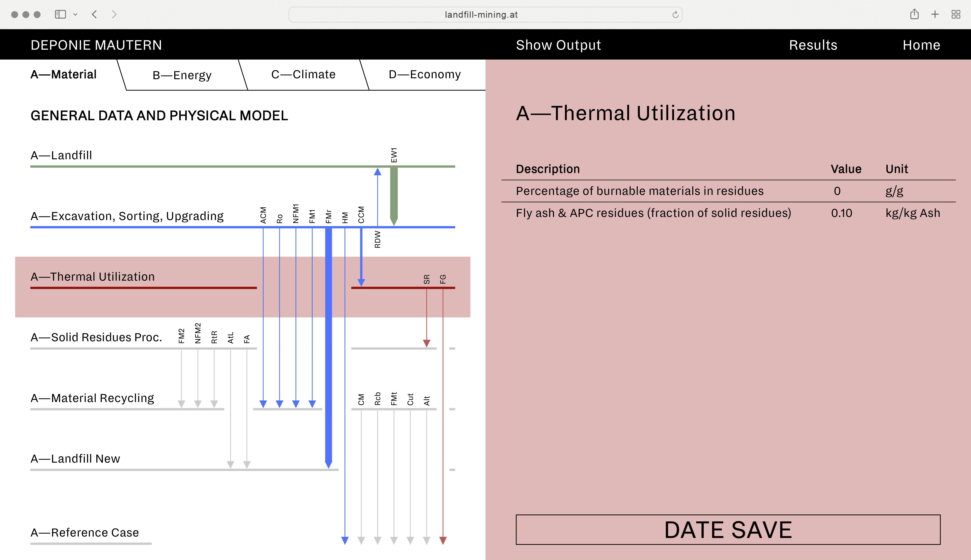Screen dimensions: 971x560
Task: Click the Fly ash & APC residues description
Action: (x=653, y=213)
